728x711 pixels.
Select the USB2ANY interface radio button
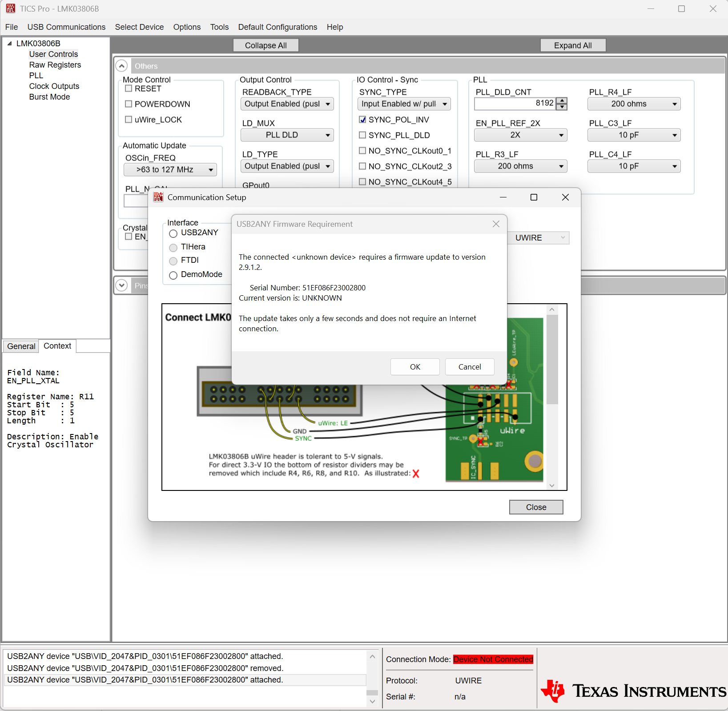(173, 233)
